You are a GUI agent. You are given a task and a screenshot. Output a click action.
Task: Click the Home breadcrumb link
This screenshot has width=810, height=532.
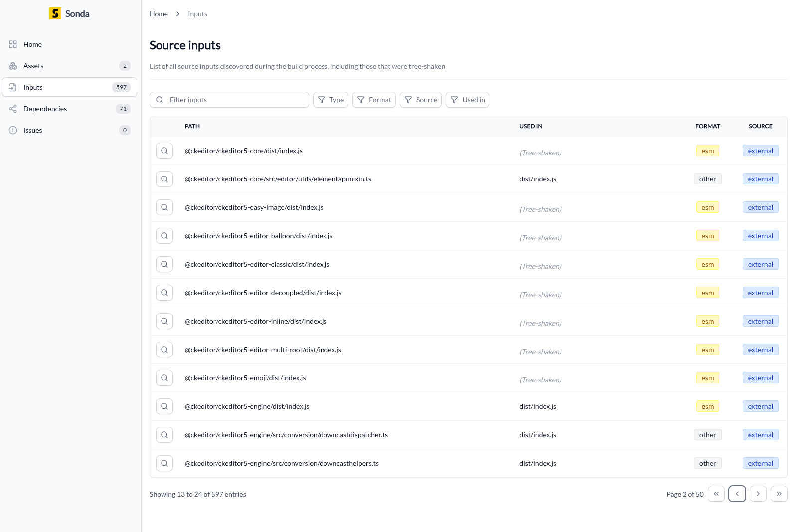coord(159,14)
